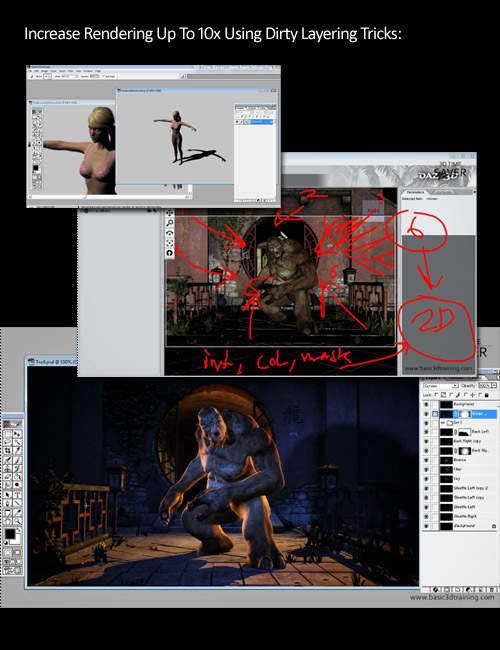Screen dimensions: 500x650
Task: Click the reset view control in DAZ viewport
Action: pyautogui.click(x=170, y=253)
